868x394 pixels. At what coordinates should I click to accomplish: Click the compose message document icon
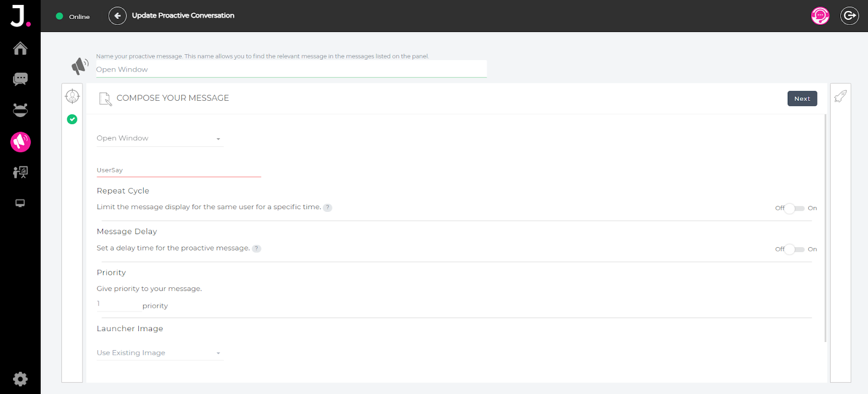[x=105, y=99]
